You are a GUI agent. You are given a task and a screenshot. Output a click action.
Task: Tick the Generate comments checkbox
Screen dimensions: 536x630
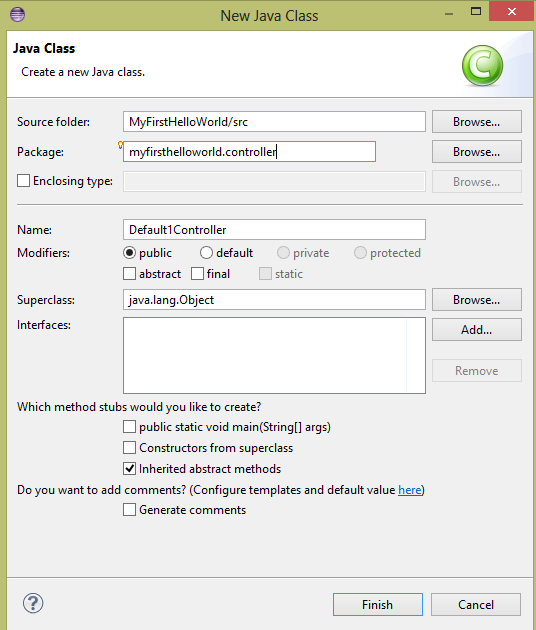point(129,510)
